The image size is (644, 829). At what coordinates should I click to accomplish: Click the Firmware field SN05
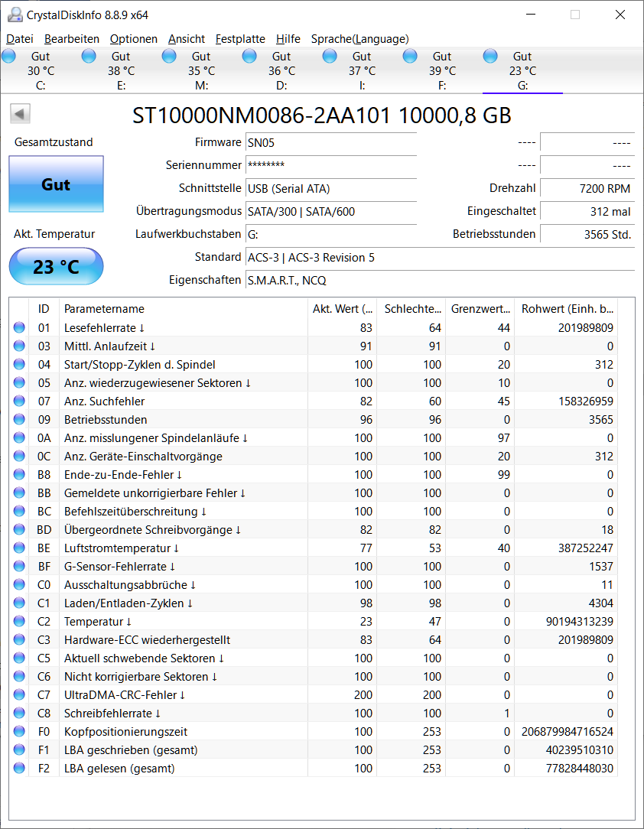click(x=331, y=143)
